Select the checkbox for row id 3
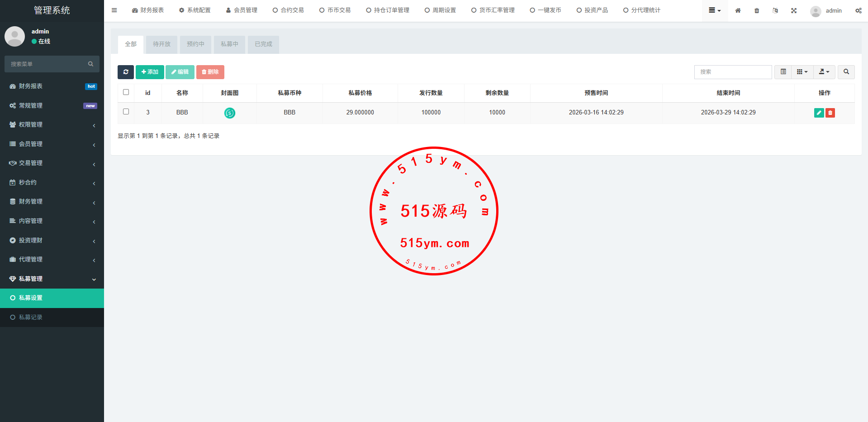Image resolution: width=868 pixels, height=422 pixels. (x=126, y=112)
